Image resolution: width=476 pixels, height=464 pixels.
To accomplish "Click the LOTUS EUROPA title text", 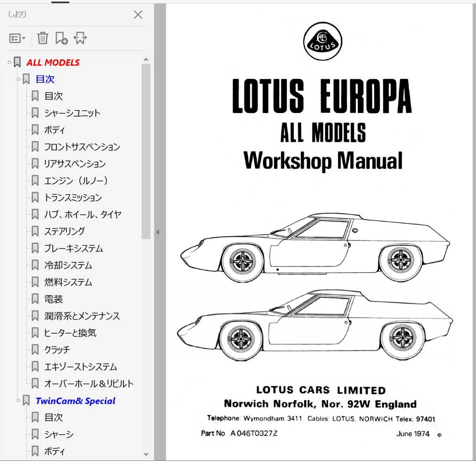I will 322,96.
